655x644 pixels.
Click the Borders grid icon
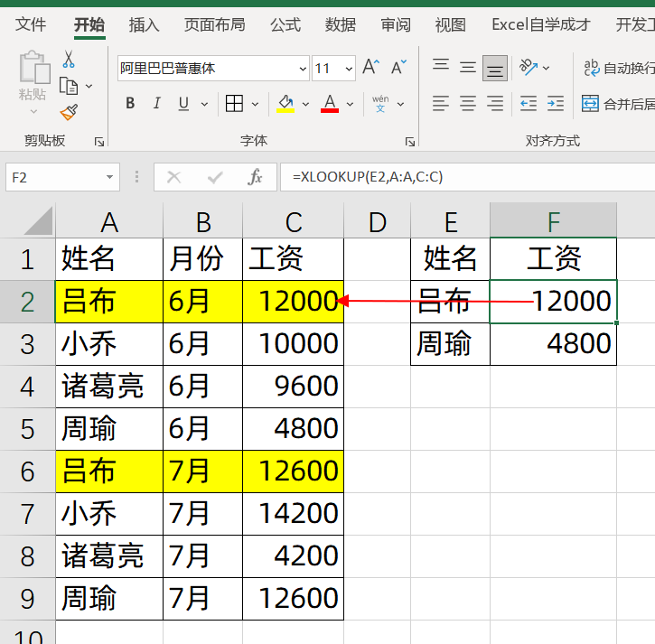click(234, 103)
